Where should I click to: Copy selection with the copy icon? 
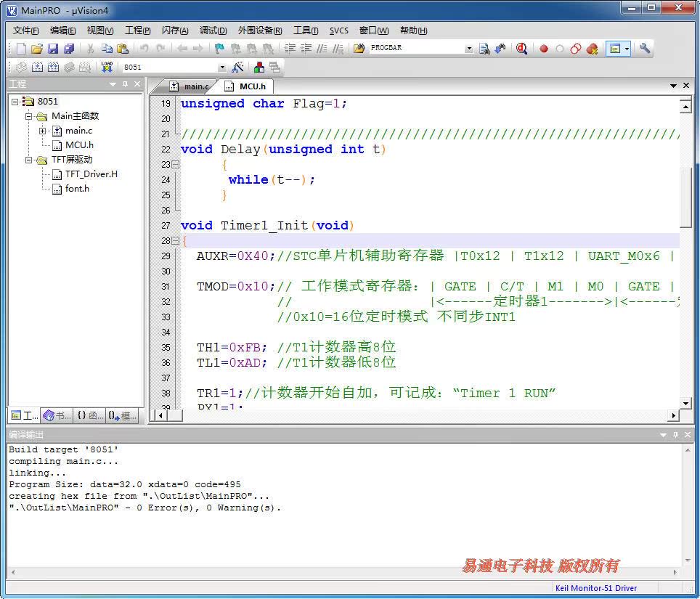[x=107, y=48]
